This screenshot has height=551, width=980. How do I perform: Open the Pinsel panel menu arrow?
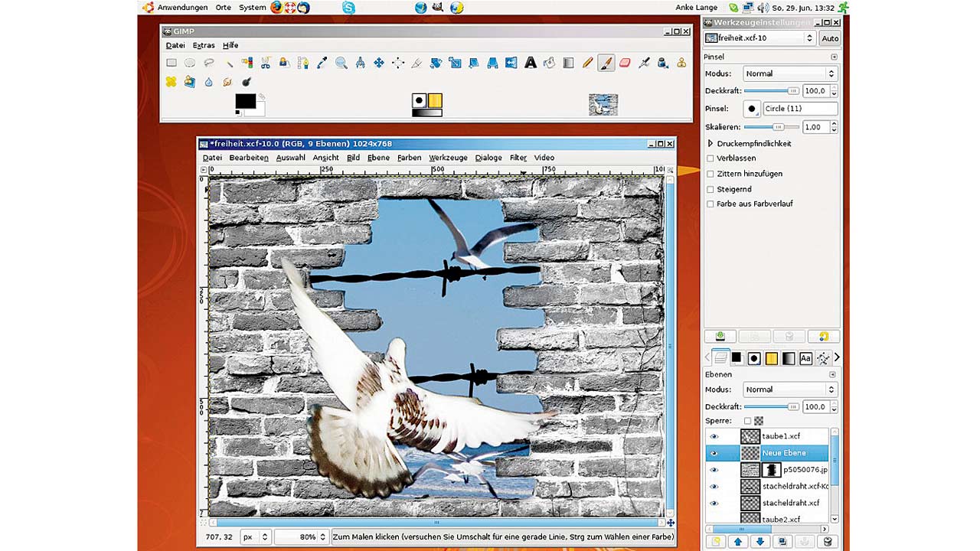[834, 57]
